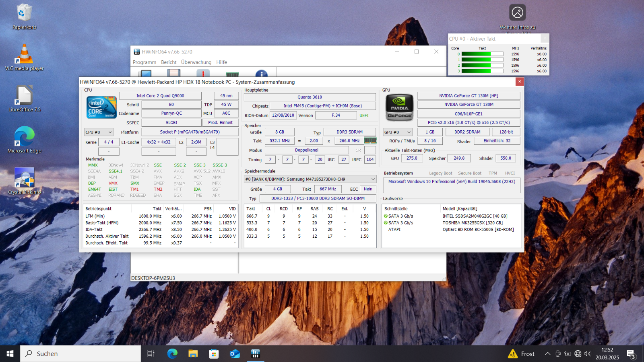This screenshot has height=362, width=644.
Task: Close the System-Zusammenfassung window
Action: click(520, 82)
